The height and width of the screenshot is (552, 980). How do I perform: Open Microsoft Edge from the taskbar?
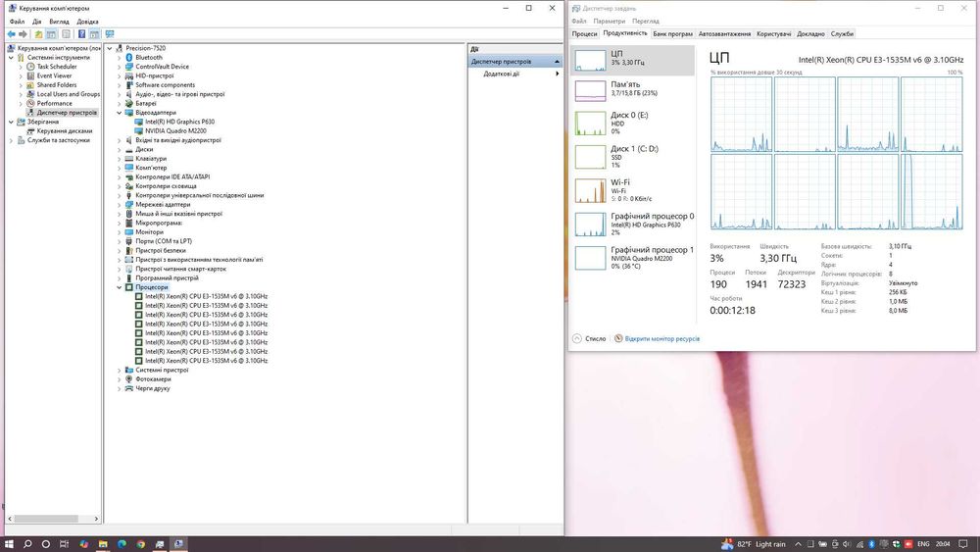[122, 544]
